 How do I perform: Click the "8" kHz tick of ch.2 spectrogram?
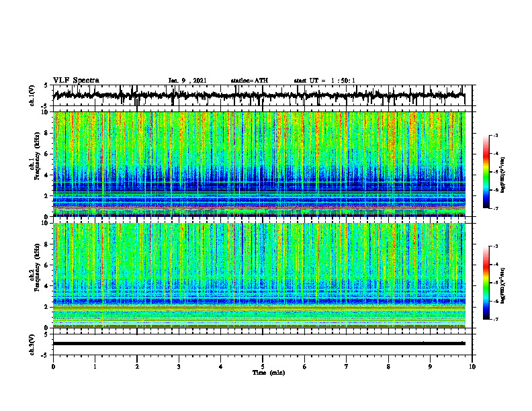click(x=47, y=244)
